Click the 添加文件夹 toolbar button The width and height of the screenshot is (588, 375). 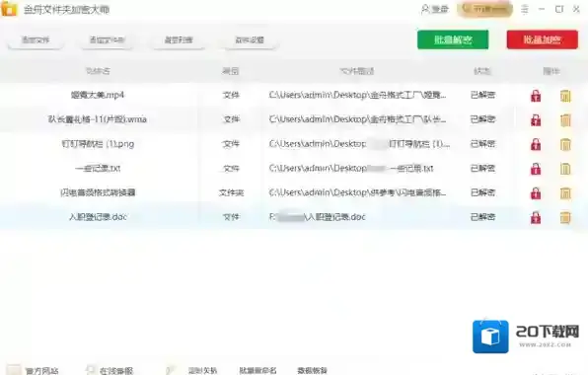(x=107, y=39)
